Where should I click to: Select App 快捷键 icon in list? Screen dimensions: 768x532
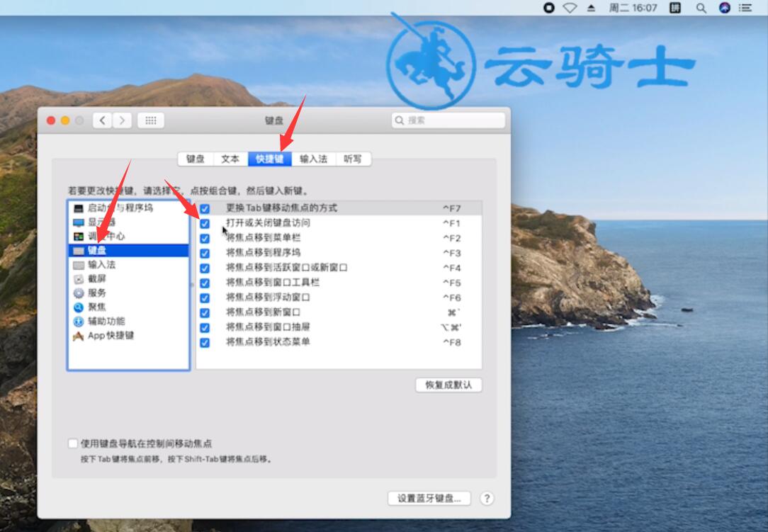79,336
